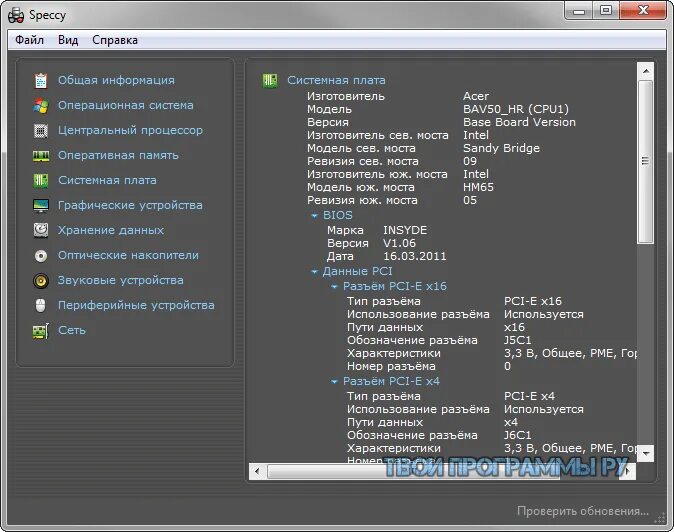The image size is (674, 532).
Task: Click the Системная плата details heading
Action: [x=336, y=80]
